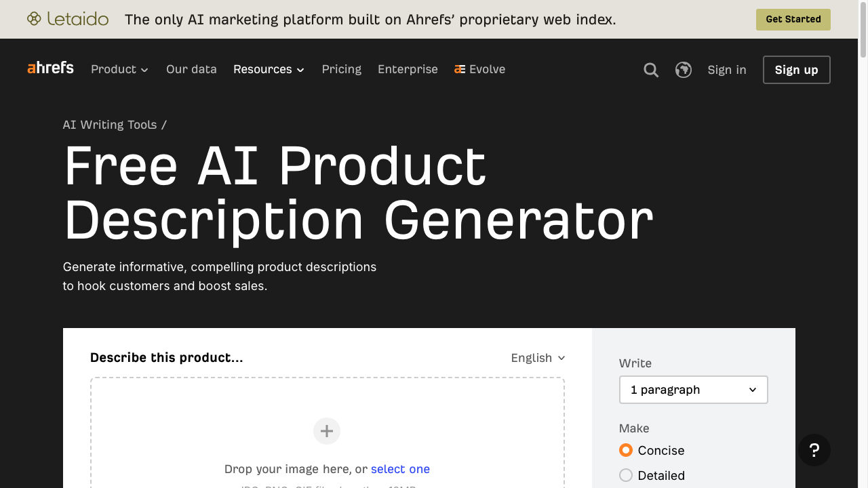Click the Letaido logo in banner
This screenshot has height=488, width=868.
click(x=68, y=19)
